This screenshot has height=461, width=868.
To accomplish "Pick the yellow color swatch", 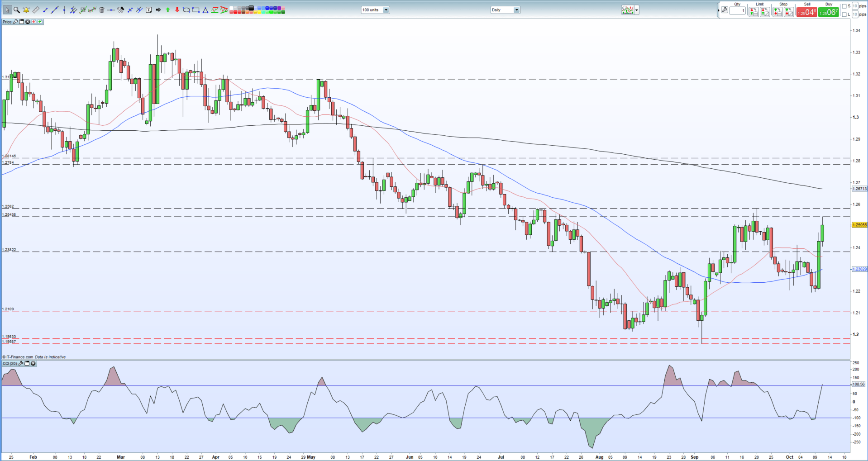I will click(x=259, y=12).
